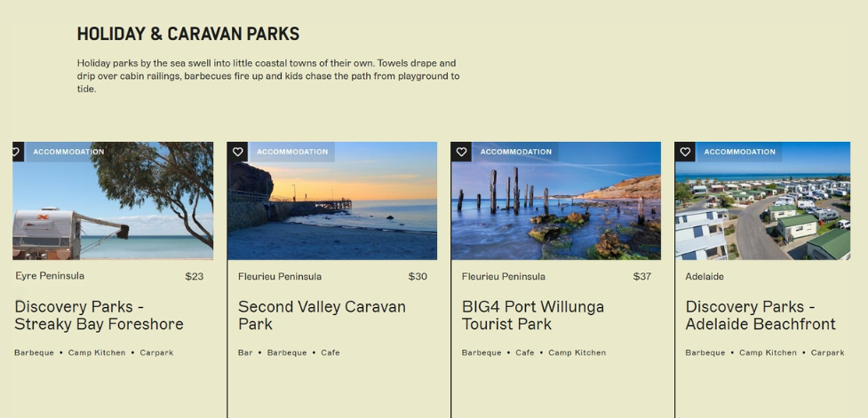Open Discovery Parks - Adelaide Beachfront title
The height and width of the screenshot is (418, 868).
coord(760,315)
